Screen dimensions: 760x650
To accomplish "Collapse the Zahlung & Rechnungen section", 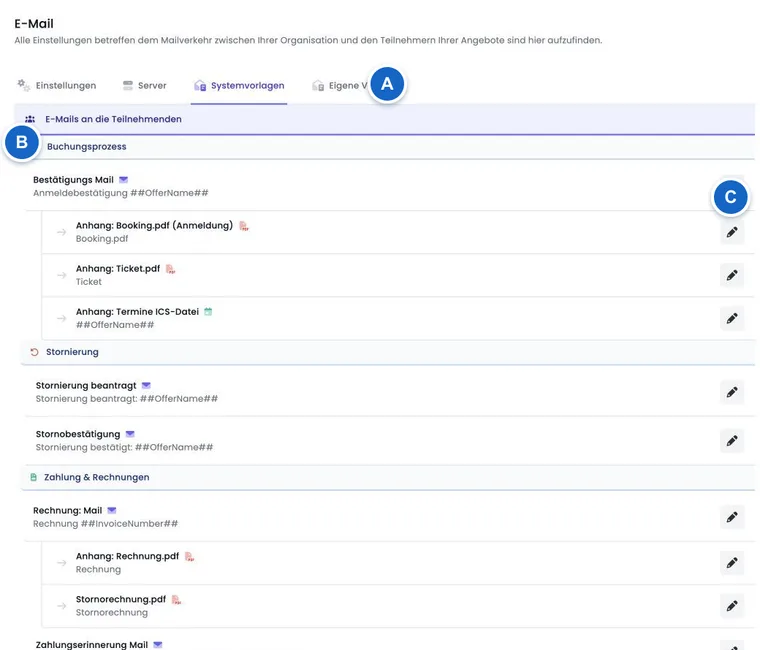I will [388, 477].
